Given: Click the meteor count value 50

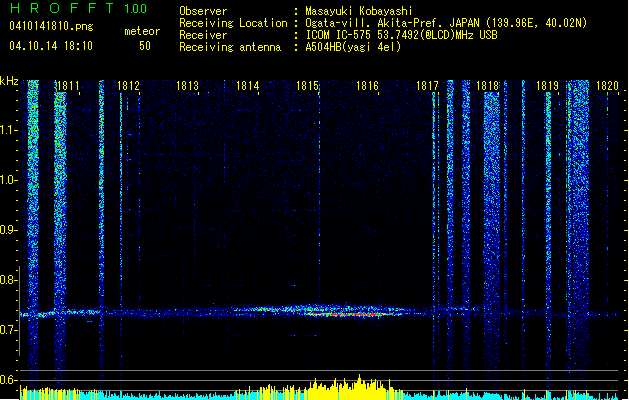Looking at the screenshot, I should tap(145, 46).
